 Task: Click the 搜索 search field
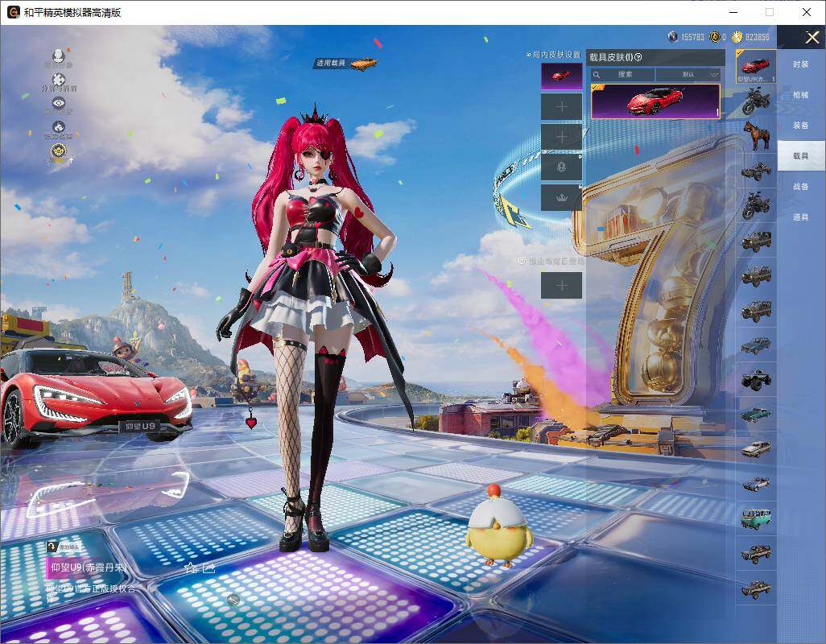622,74
